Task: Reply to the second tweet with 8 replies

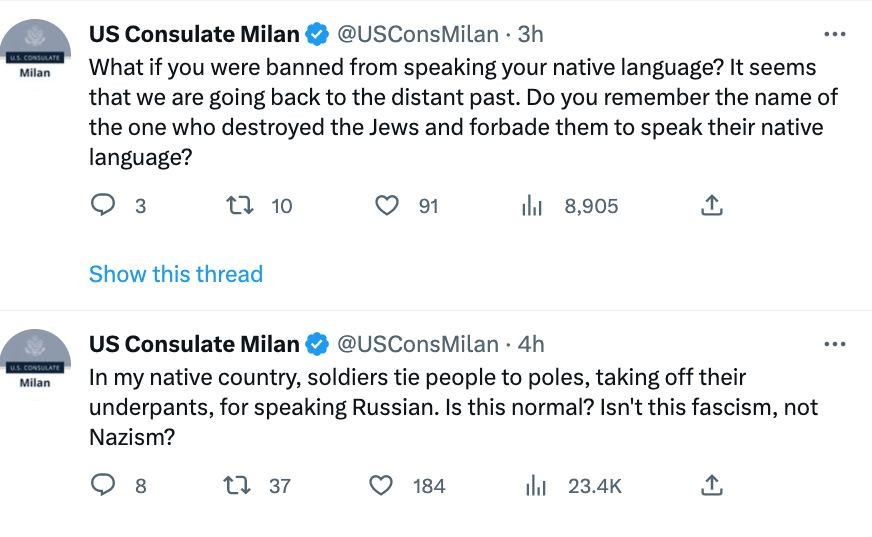Action: 104,486
